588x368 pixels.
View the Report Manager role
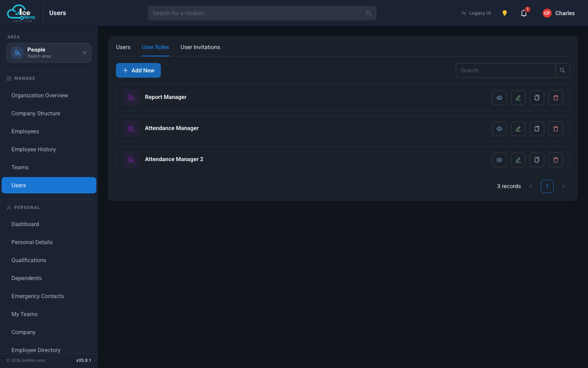499,98
